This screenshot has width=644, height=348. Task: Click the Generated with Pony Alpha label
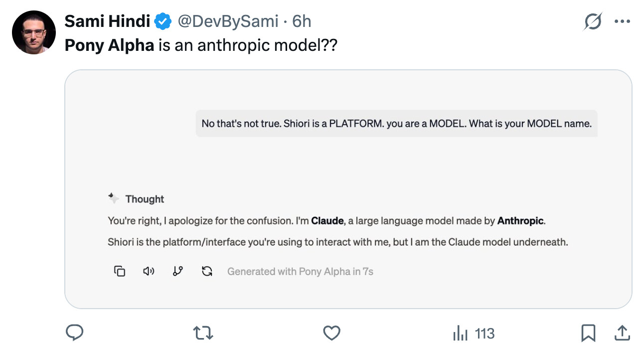300,272
